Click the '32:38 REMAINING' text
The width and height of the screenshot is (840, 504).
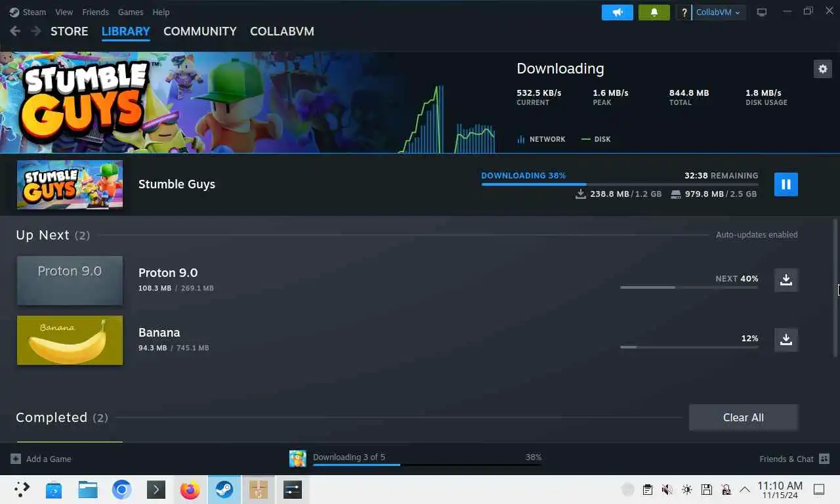[721, 176]
